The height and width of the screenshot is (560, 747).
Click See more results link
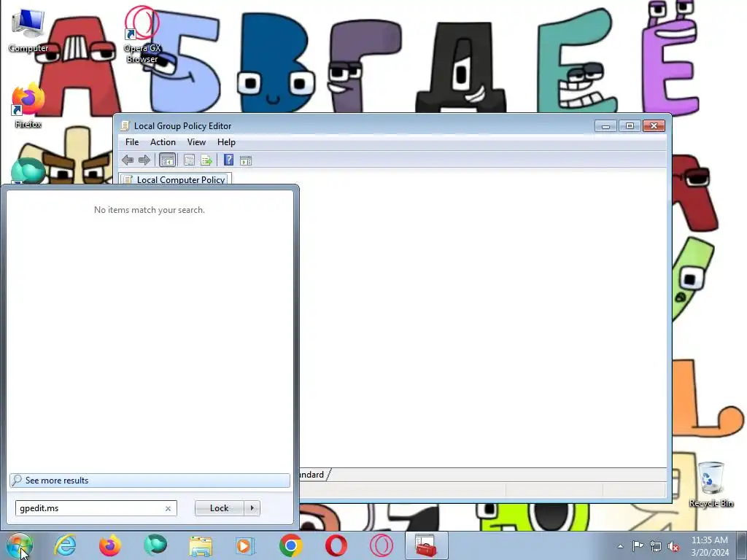[x=150, y=481]
